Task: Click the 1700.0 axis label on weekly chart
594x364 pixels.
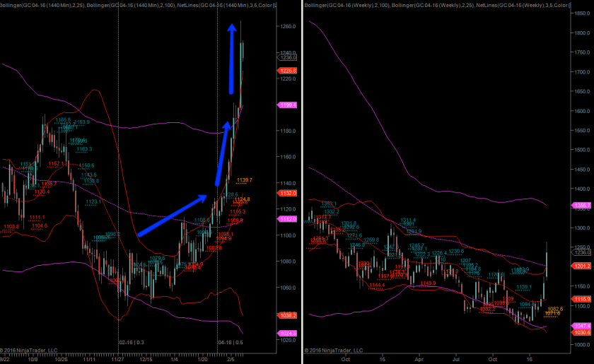Action: [x=582, y=72]
